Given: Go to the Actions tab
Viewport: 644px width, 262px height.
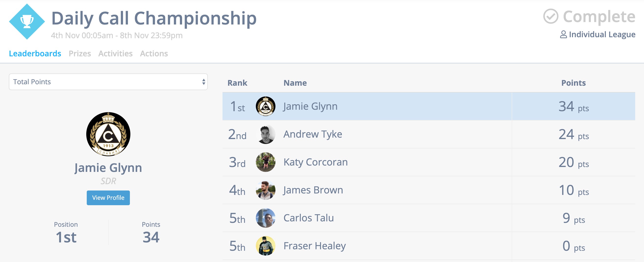Looking at the screenshot, I should (154, 54).
